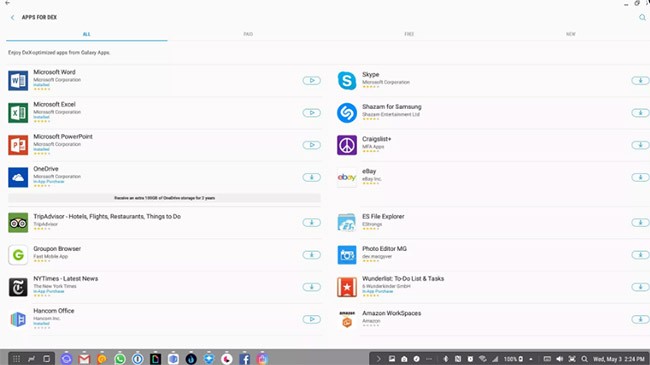Screen dimensions: 650x365
Task: Click the NYTimes app icon
Action: (18, 287)
